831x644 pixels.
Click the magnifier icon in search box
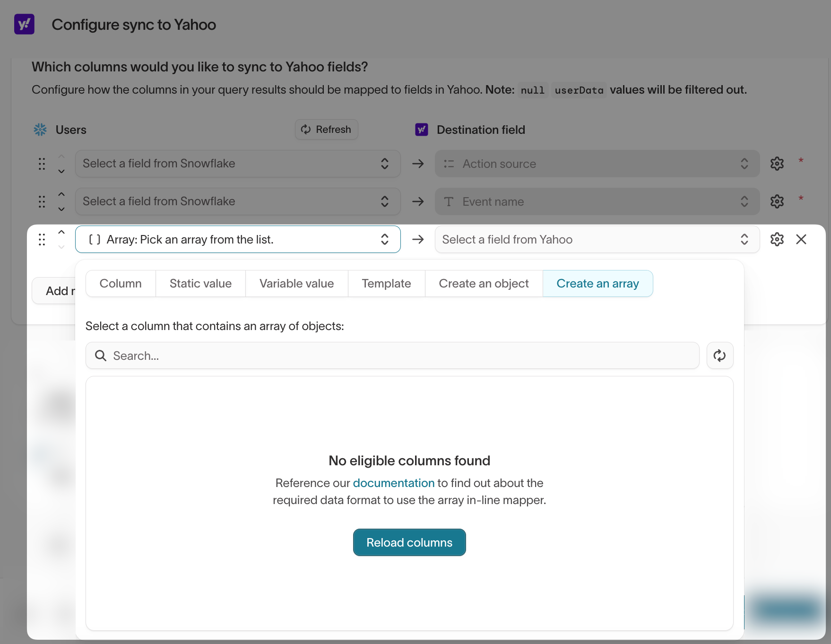click(101, 356)
